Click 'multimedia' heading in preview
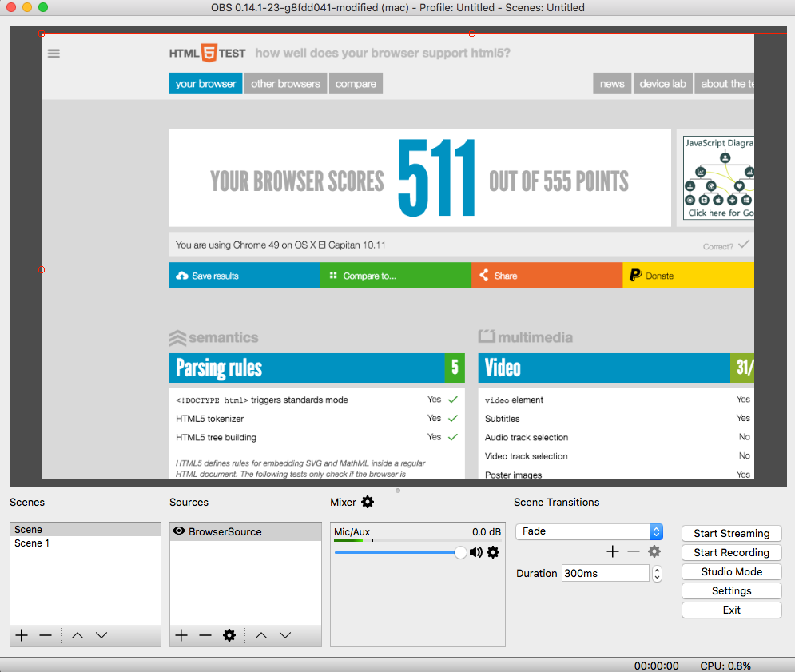This screenshot has width=795, height=672. 525,336
